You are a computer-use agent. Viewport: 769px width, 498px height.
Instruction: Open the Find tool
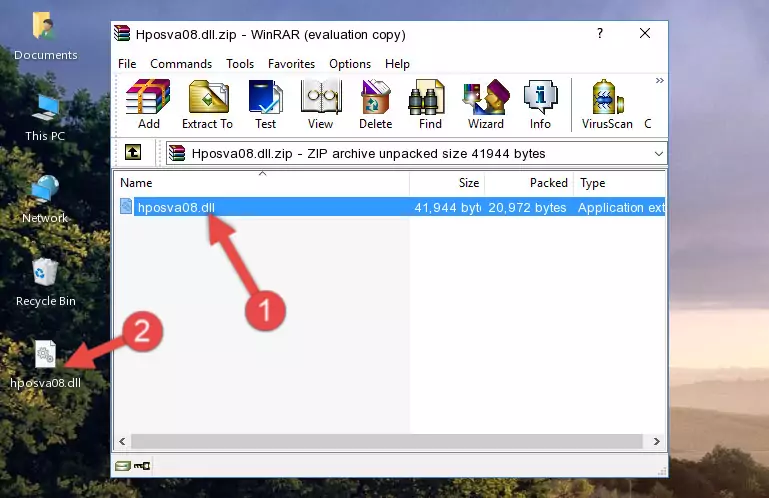tap(430, 104)
